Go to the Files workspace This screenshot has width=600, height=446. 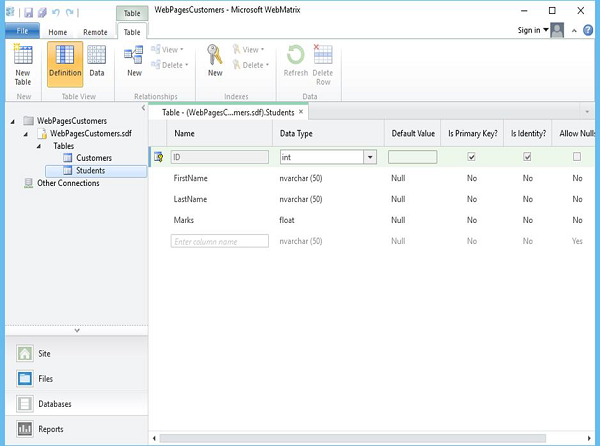(45, 379)
